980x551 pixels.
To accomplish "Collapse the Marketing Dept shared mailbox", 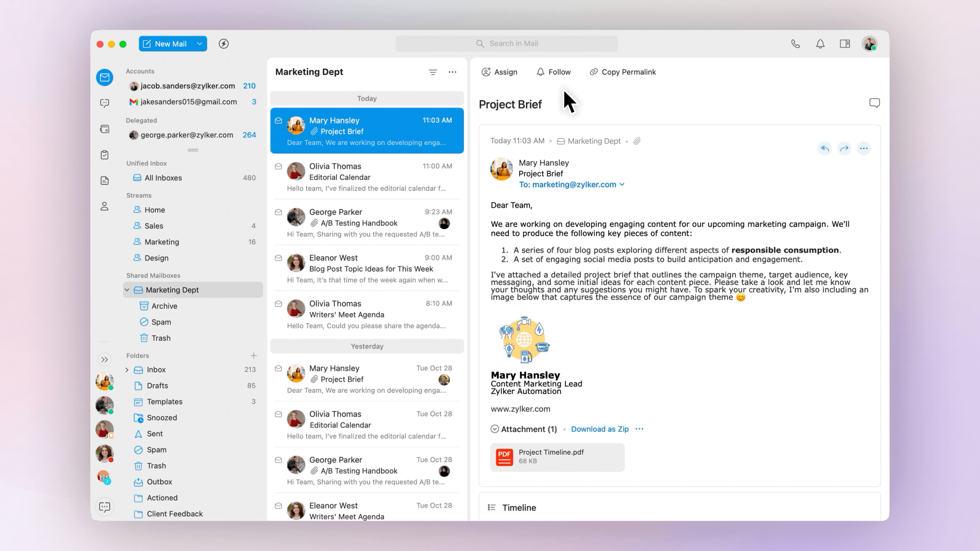I will click(x=127, y=290).
